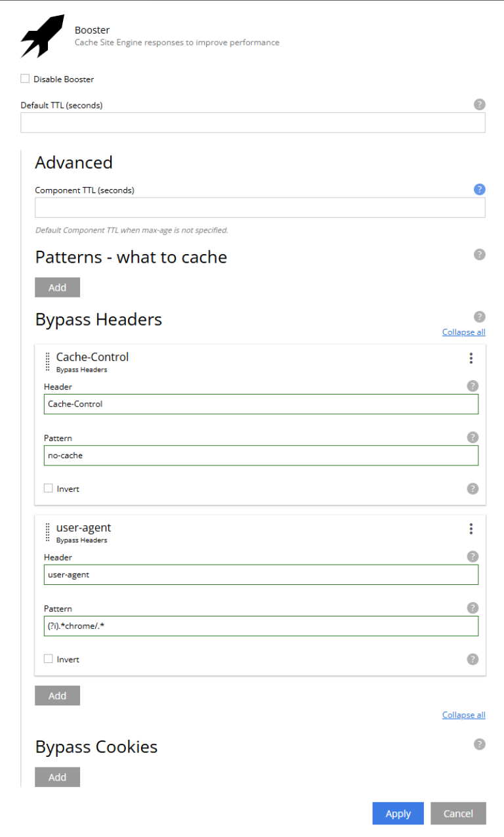Click help icon next to Bypass Cookies heading
This screenshot has height=837, width=504.
[x=478, y=744]
